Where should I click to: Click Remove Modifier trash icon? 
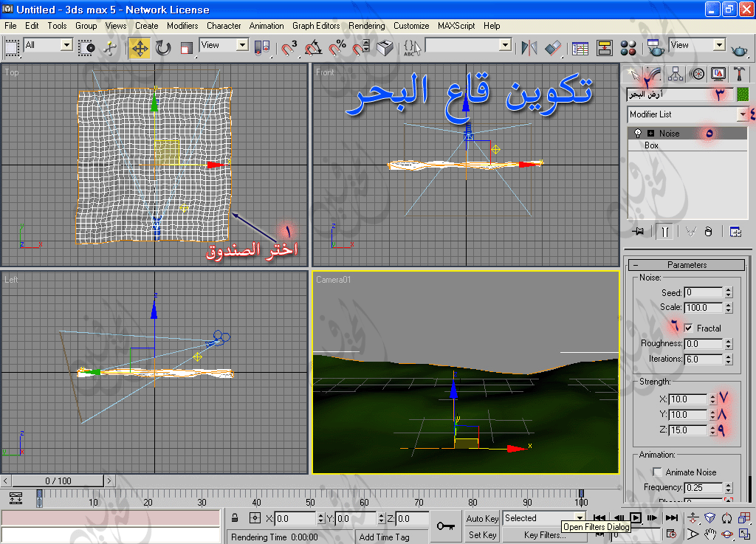708,232
